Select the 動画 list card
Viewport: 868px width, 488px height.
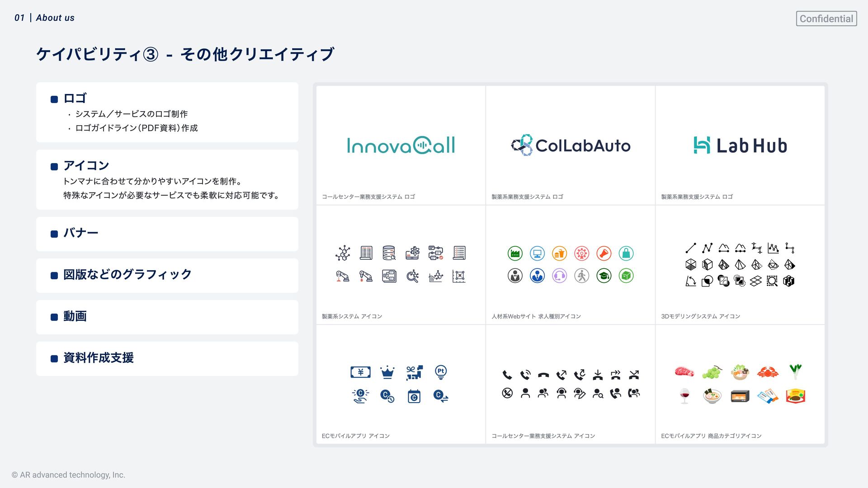click(167, 317)
